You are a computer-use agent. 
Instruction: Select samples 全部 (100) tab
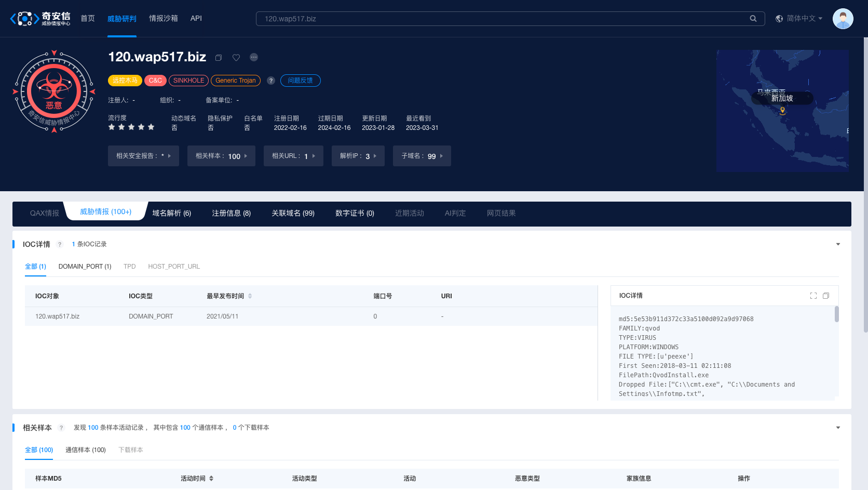pyautogui.click(x=39, y=450)
